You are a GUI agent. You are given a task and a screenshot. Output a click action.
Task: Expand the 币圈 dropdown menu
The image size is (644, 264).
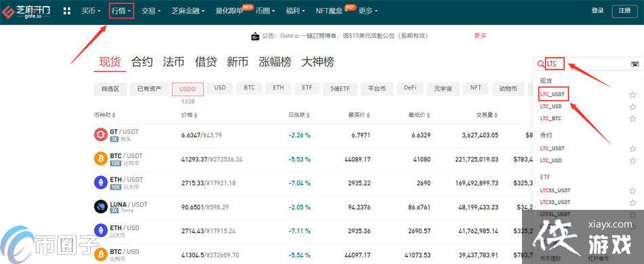(x=265, y=11)
